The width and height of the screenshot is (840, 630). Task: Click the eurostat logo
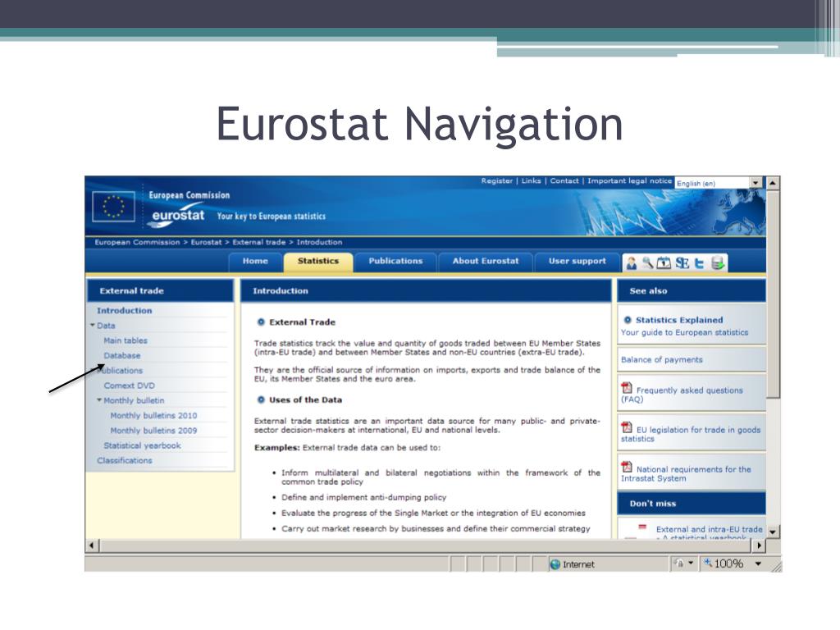pyautogui.click(x=178, y=217)
